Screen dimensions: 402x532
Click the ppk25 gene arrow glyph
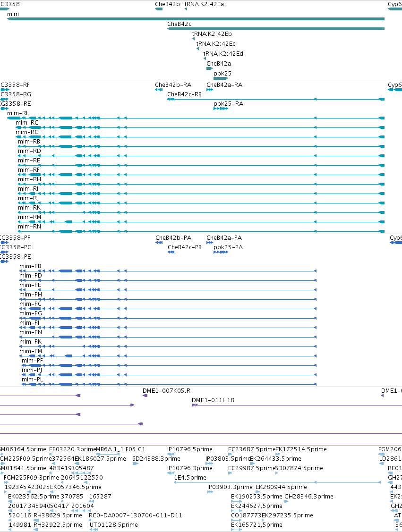click(x=221, y=78)
